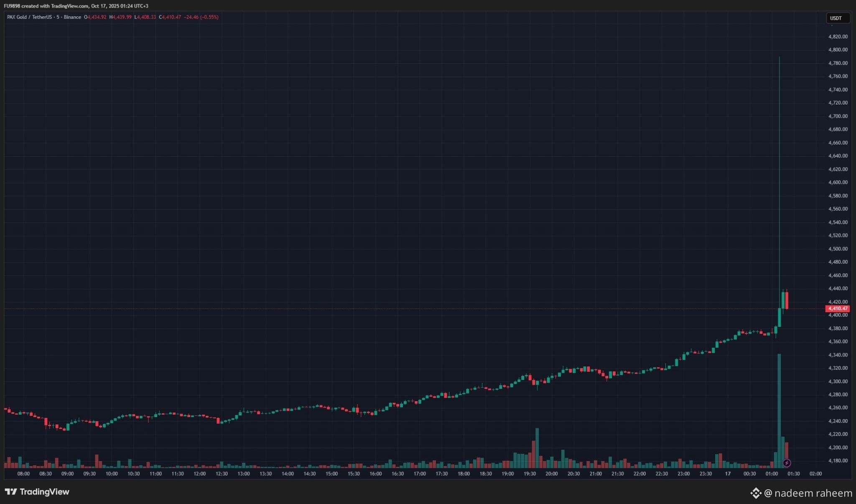The width and height of the screenshot is (856, 504).
Task: Click the red 4,410.47 current price label
Action: click(x=838, y=308)
